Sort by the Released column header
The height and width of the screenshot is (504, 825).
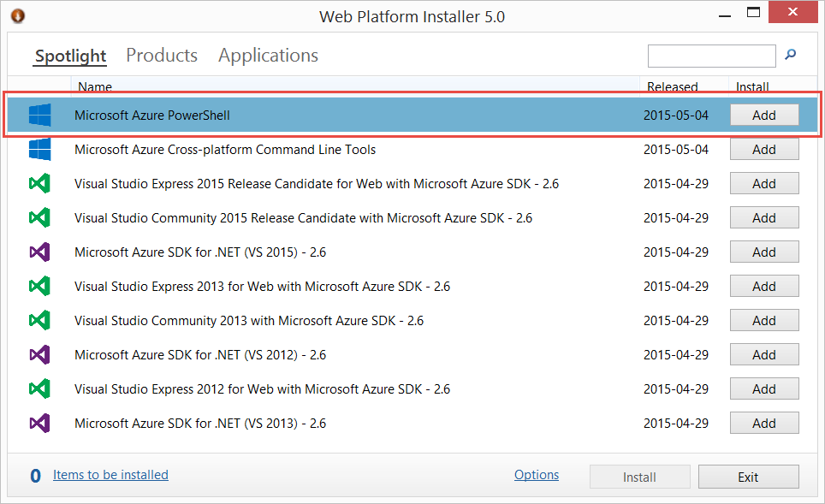coord(684,86)
